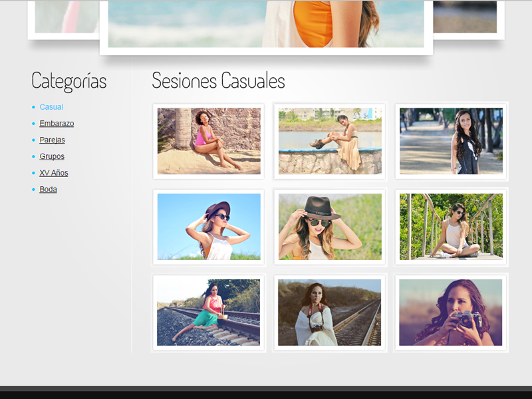Click the Categorías sidebar heading
Image resolution: width=532 pixels, height=399 pixels.
point(69,81)
